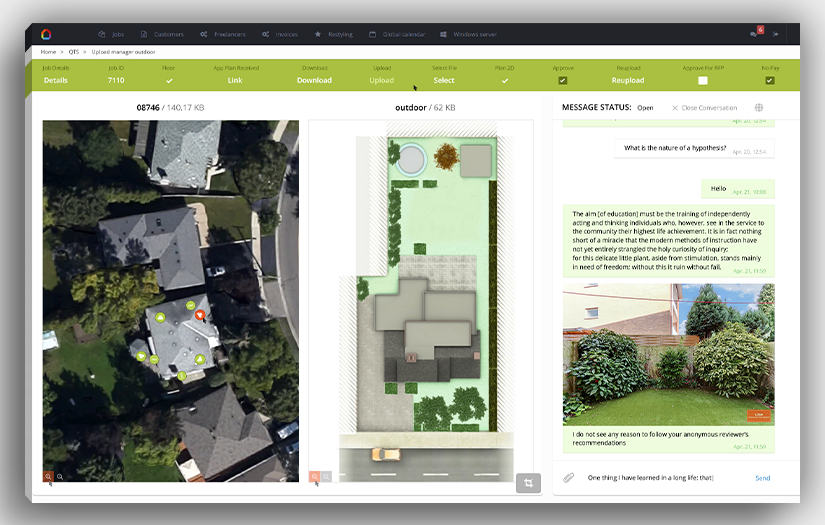The height and width of the screenshot is (525, 825).
Task: Enable the Approve For RFP checkbox
Action: pyautogui.click(x=703, y=80)
